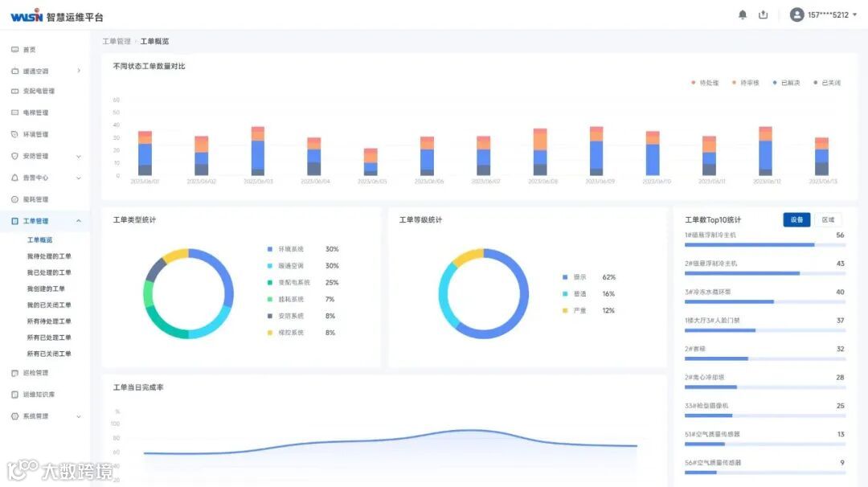Toggle the 环境系统 legend in type chart
This screenshot has height=487, width=868.
pyautogui.click(x=285, y=249)
